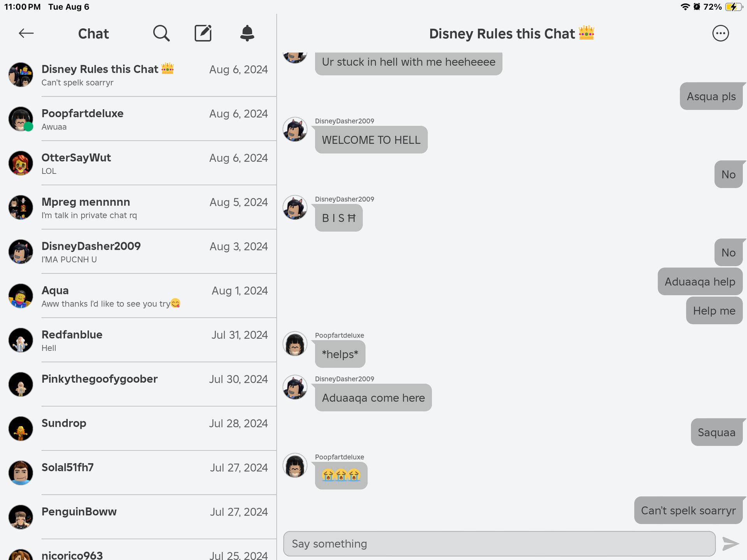Open the Aqua conversation
The height and width of the screenshot is (560, 747).
(138, 296)
